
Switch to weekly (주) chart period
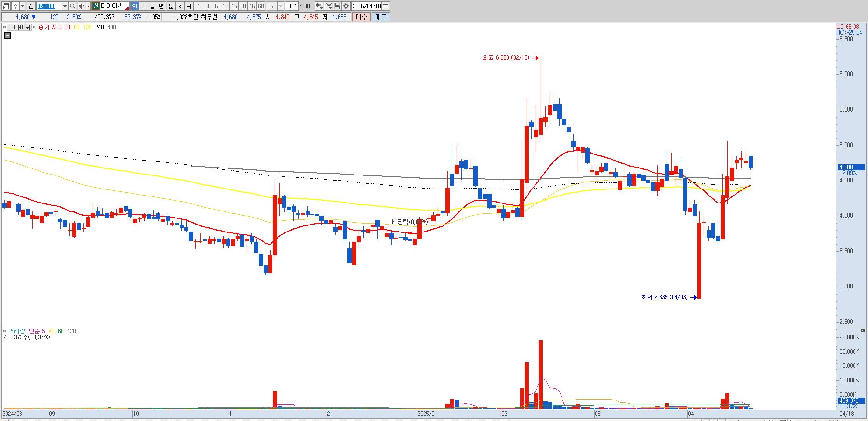(x=143, y=6)
